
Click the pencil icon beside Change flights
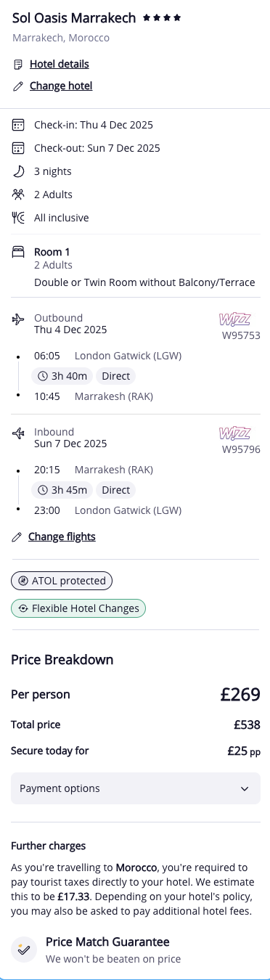tap(17, 537)
